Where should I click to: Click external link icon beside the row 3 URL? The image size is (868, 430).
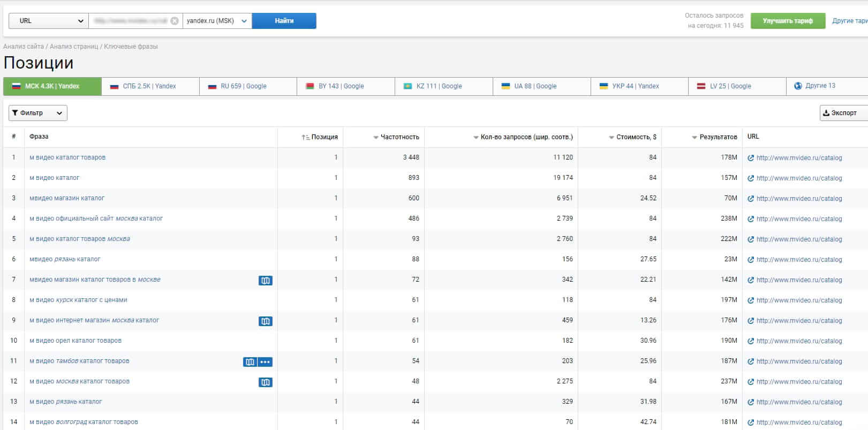tap(751, 199)
